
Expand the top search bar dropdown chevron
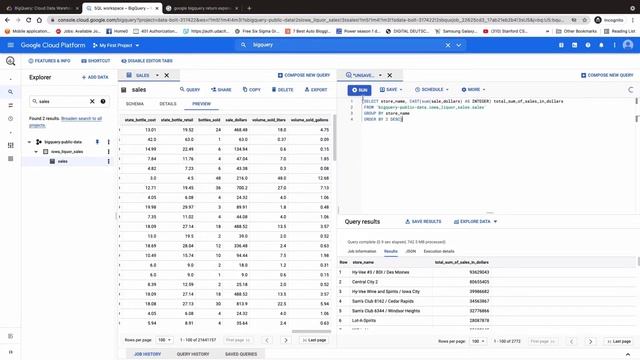(459, 45)
